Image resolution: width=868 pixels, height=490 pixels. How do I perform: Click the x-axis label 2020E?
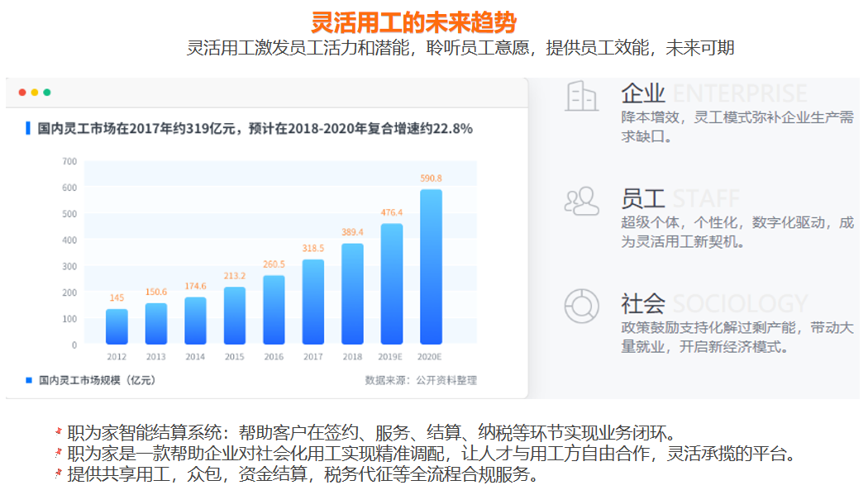pos(430,357)
